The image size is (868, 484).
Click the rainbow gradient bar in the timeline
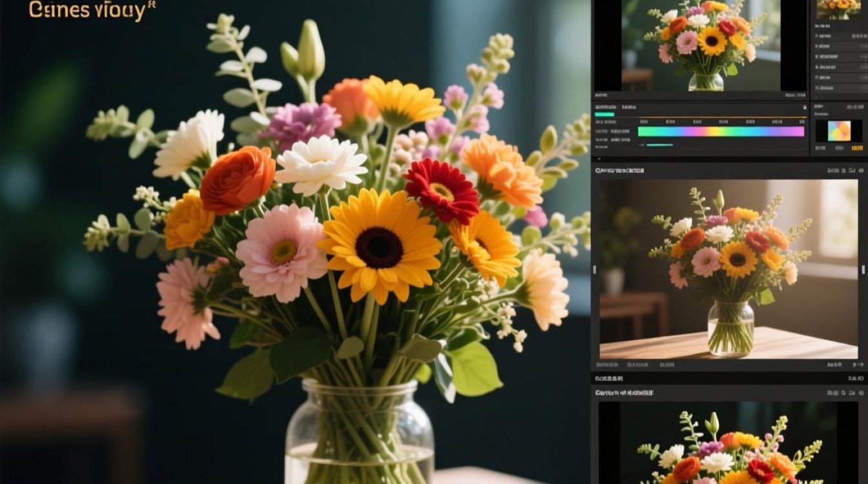click(721, 132)
